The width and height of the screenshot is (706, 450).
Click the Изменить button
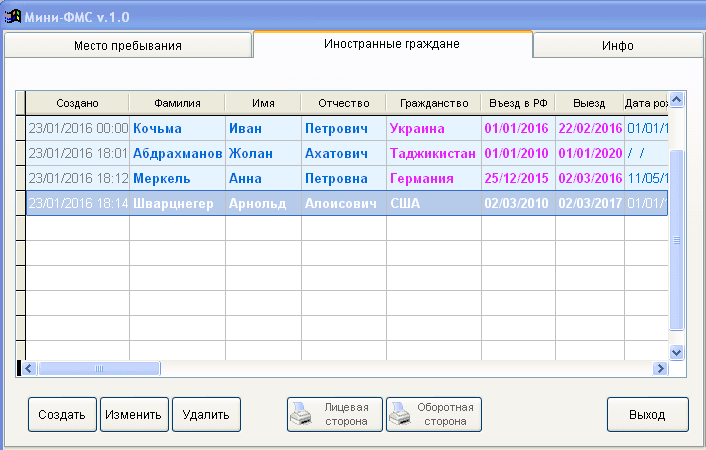click(134, 414)
